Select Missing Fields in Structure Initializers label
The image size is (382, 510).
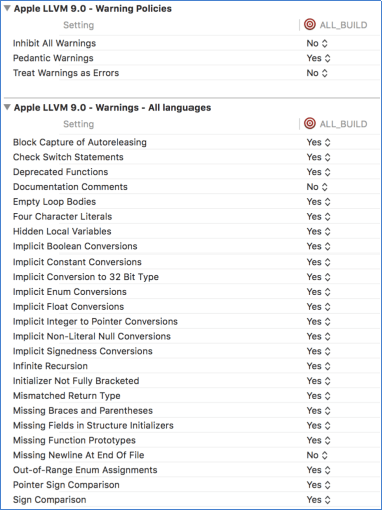93,425
